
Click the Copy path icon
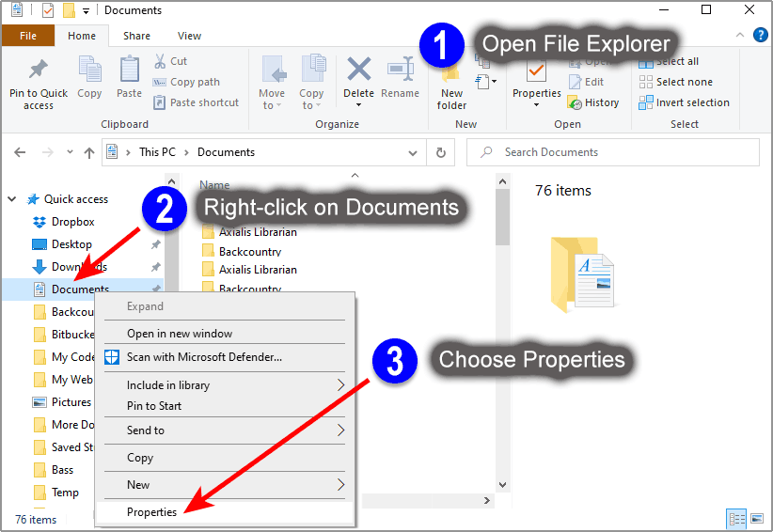(x=159, y=83)
